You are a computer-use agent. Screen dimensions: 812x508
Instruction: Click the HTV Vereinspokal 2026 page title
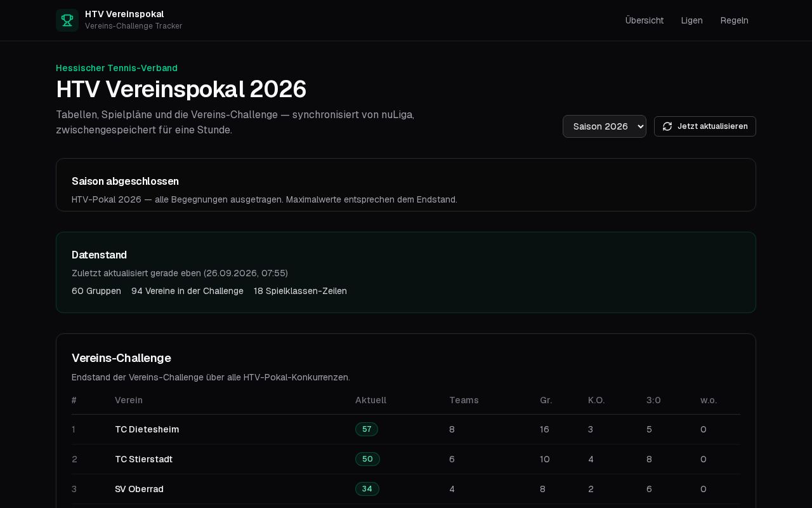181,90
